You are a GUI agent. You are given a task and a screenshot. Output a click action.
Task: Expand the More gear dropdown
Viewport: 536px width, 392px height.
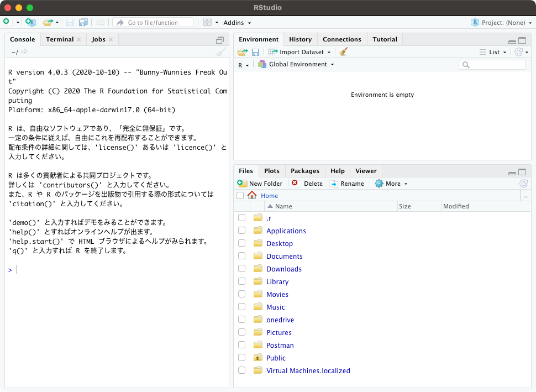pos(391,184)
